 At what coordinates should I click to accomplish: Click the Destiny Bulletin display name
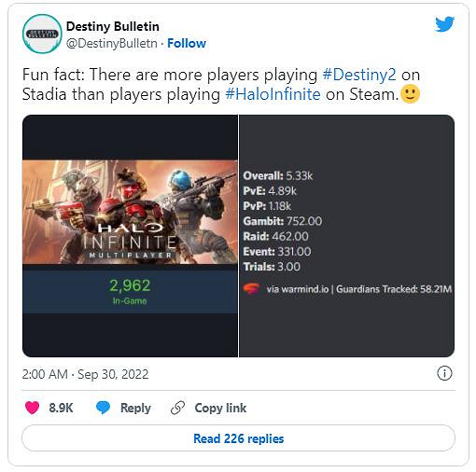pyautogui.click(x=113, y=26)
